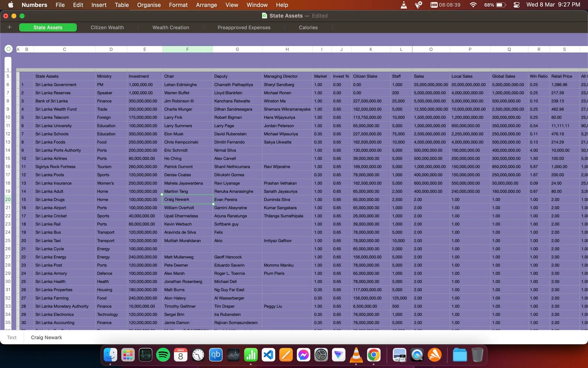Launch Visual Studio Code from the dock
The height and width of the screenshot is (368, 588).
(268, 355)
